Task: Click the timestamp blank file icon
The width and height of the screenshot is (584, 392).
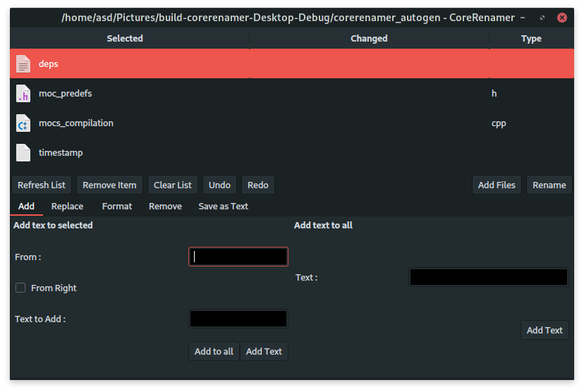Action: 23,152
